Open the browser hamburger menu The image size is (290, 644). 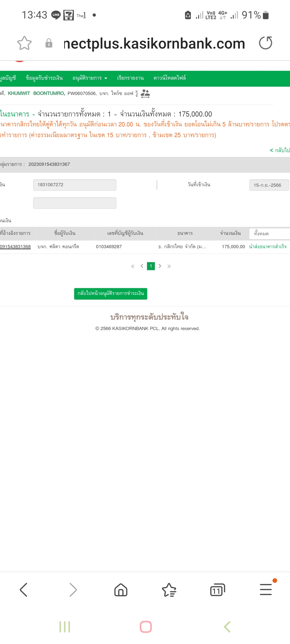click(266, 590)
